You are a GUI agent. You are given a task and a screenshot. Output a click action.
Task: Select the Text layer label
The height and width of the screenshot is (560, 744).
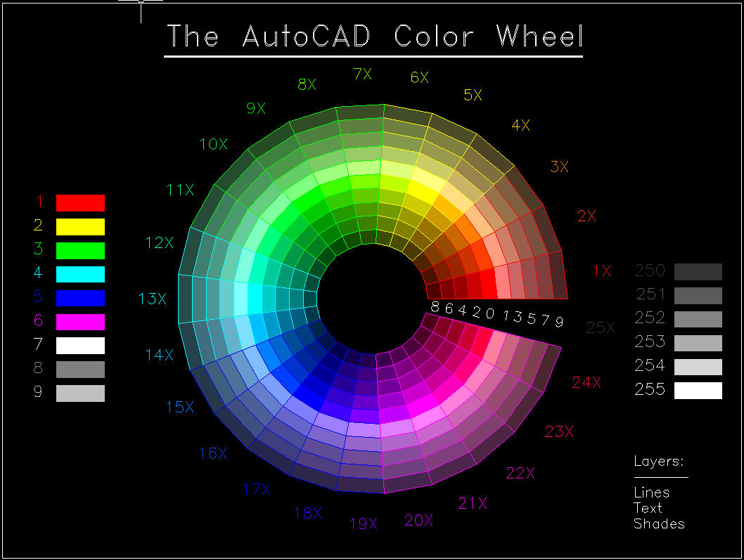point(648,508)
